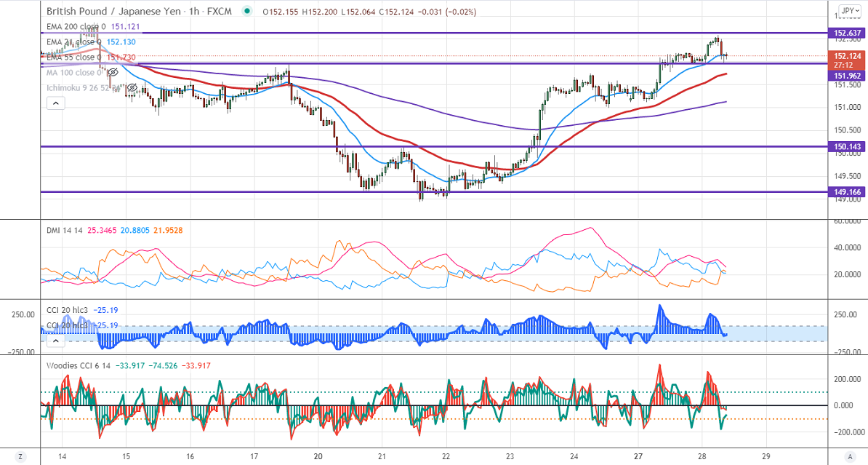The image size is (868, 465).
Task: Open the JPY currency dropdown
Action: [848, 11]
